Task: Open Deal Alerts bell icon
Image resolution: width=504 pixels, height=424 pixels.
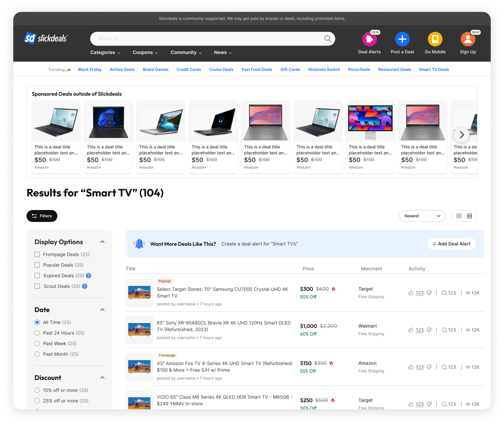Action: [369, 39]
